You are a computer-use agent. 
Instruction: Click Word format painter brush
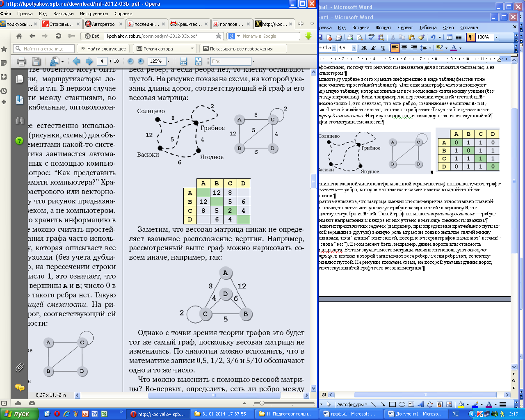coord(421,37)
